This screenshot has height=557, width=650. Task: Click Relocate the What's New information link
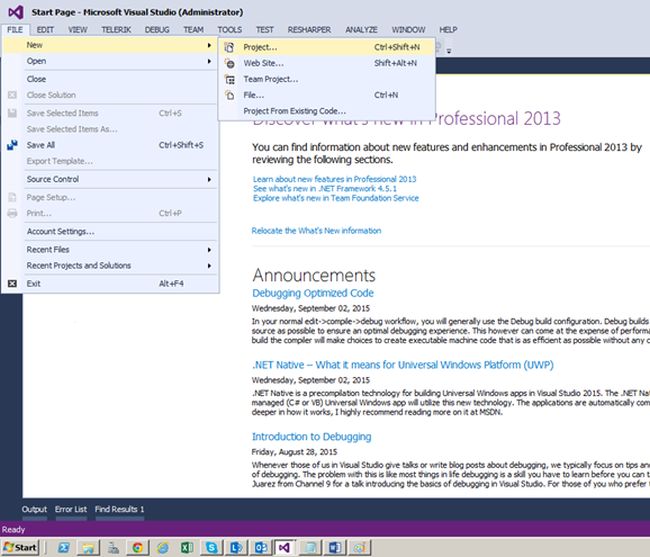pyautogui.click(x=316, y=231)
